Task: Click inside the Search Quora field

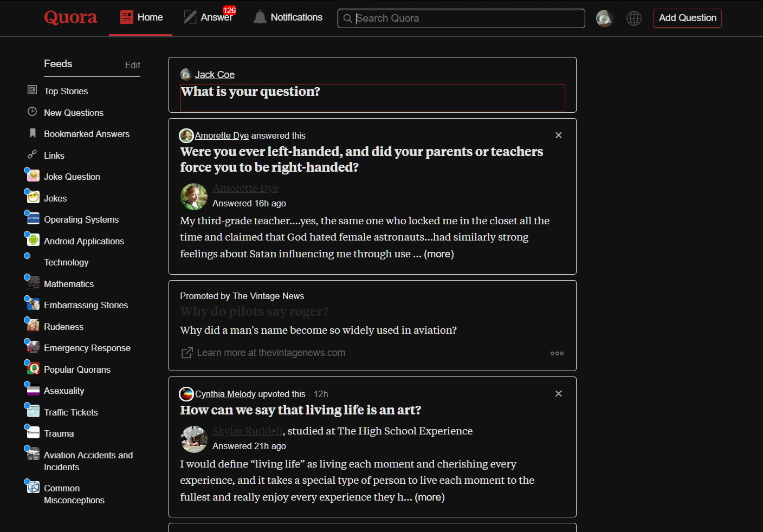Action: pos(461,18)
